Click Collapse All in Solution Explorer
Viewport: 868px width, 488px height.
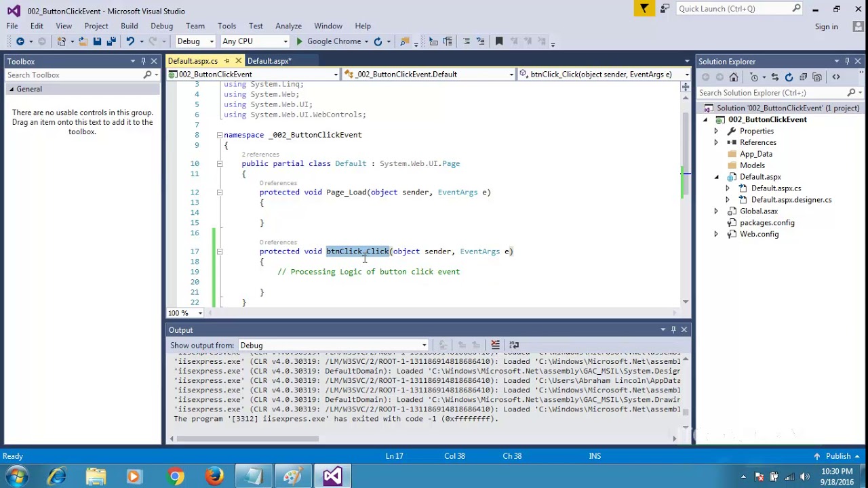[x=803, y=77]
